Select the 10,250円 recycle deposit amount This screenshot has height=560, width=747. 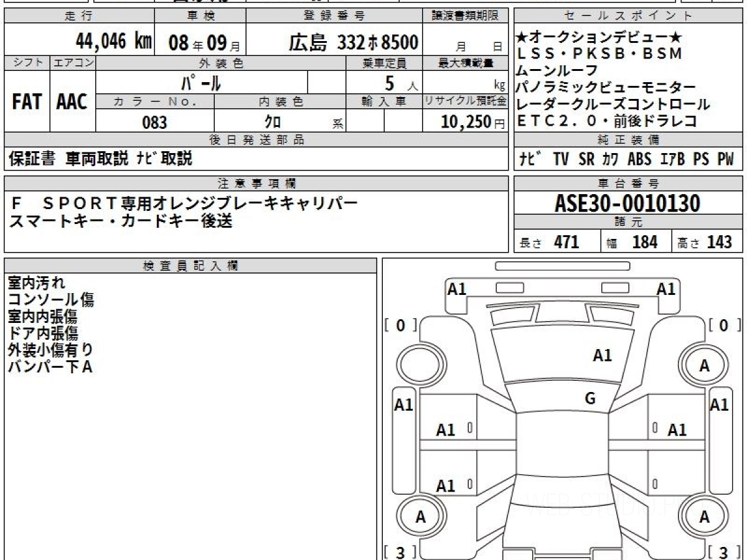[473, 122]
